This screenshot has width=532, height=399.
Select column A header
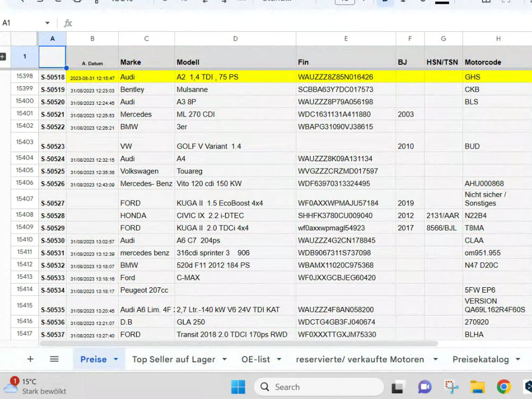pyautogui.click(x=52, y=39)
